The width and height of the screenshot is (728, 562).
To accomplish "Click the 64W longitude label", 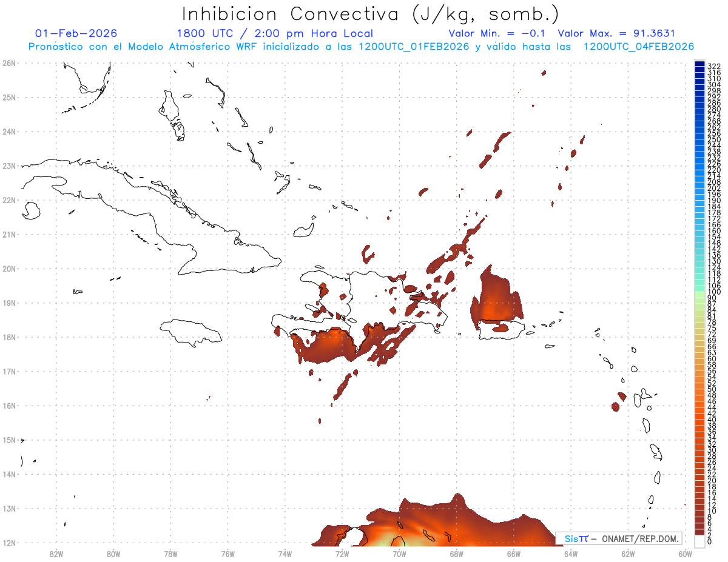I will [571, 553].
